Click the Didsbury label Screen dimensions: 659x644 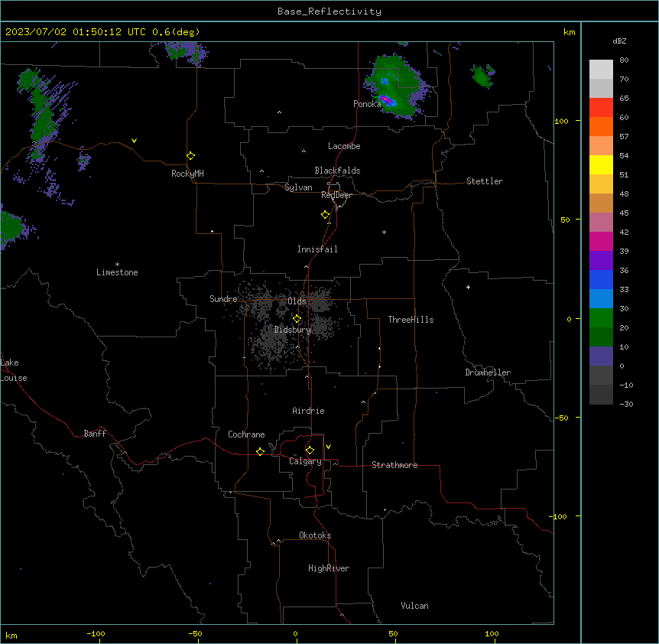(293, 330)
